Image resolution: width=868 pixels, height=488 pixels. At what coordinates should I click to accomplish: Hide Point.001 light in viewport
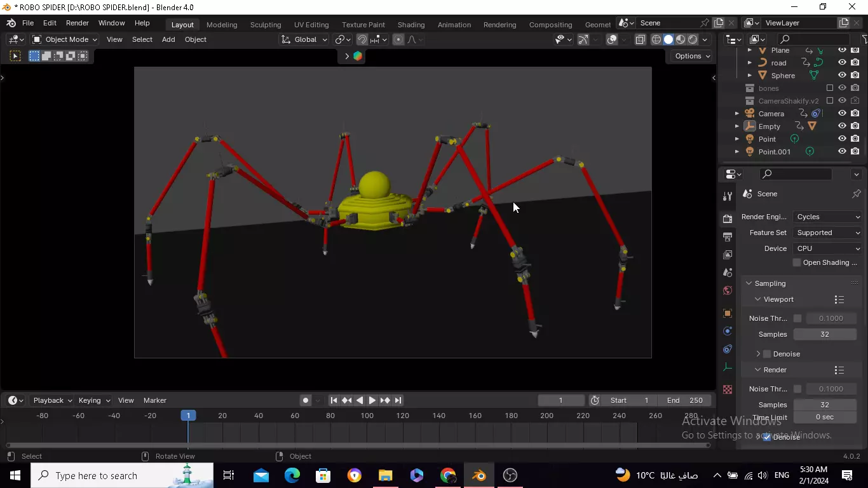click(x=842, y=151)
